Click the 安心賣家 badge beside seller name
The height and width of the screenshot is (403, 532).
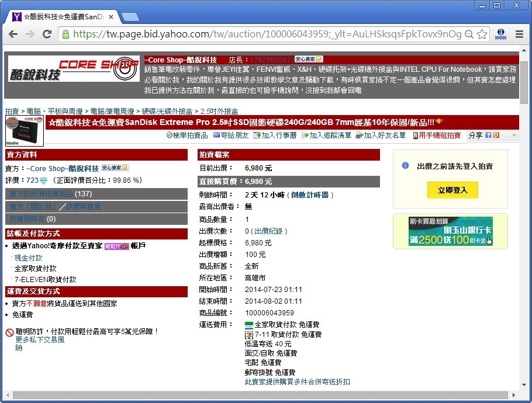115,168
